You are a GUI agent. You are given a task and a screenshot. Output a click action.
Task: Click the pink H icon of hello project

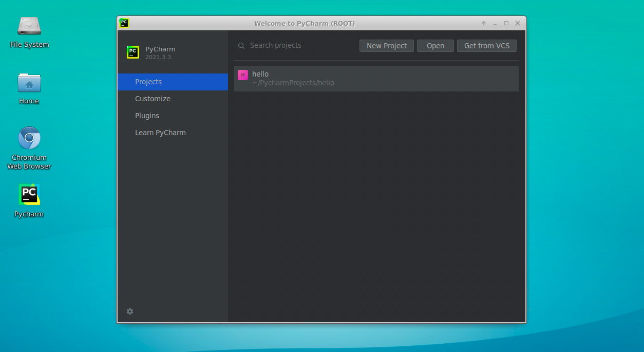point(243,75)
